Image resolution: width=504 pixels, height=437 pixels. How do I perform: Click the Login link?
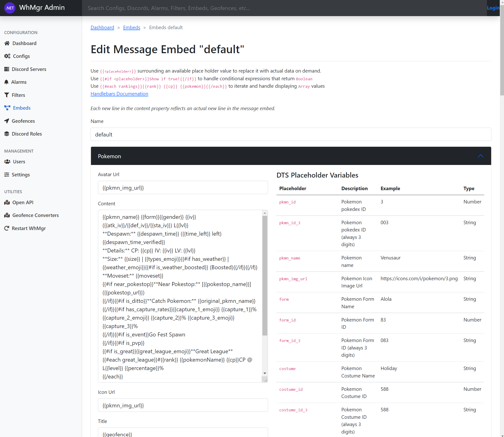(x=493, y=8)
